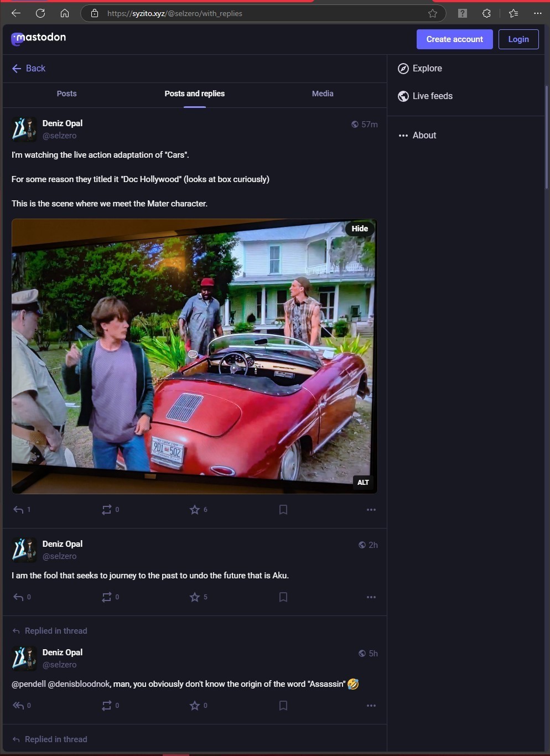Switch to the Media tab
550x756 pixels.
[323, 94]
